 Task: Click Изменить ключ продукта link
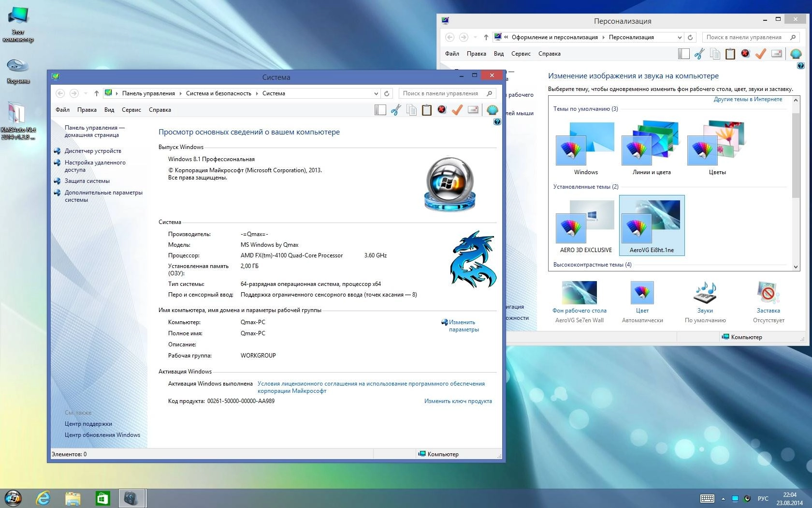(458, 401)
